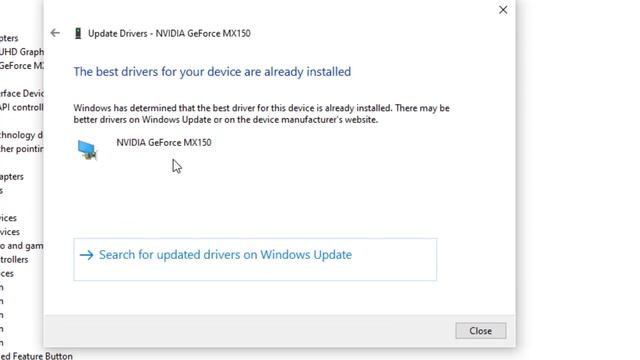Viewport: 640px width, 360px height.
Task: Click the device icon beside Update Drivers title
Action: coord(78,33)
